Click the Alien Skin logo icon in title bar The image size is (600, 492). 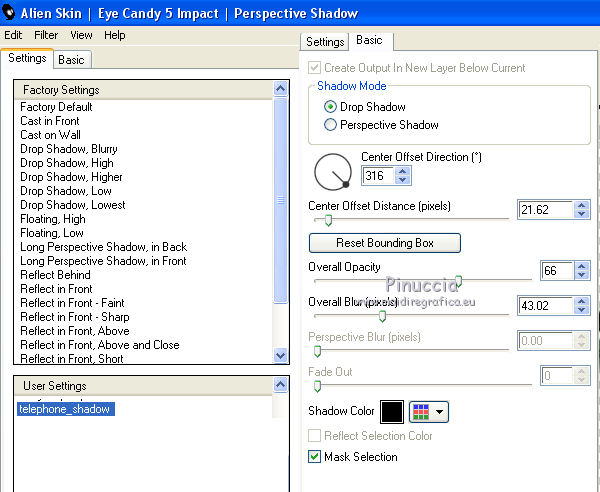[x=8, y=12]
